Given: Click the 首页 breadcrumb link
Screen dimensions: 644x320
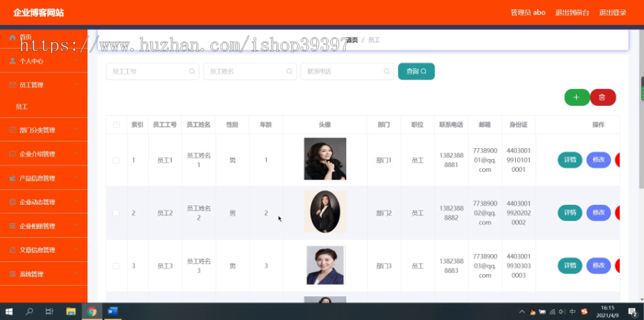Looking at the screenshot, I should click(x=352, y=40).
